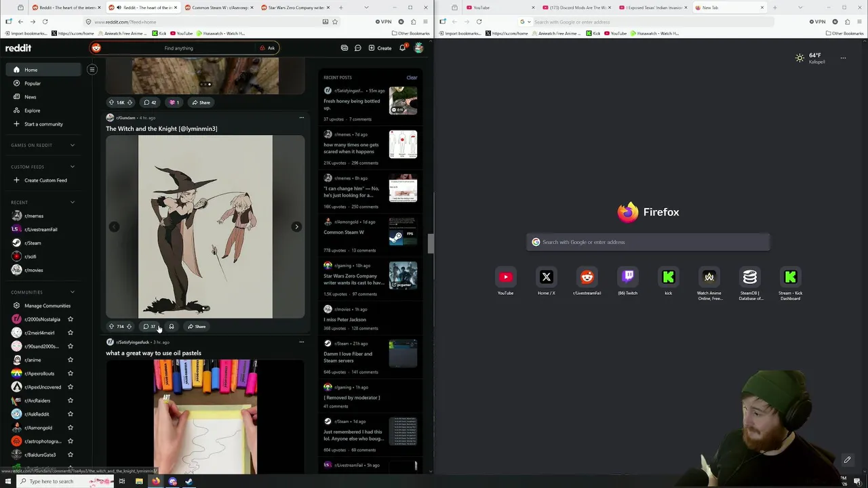This screenshot has width=868, height=488.
Task: Switch to I Exposed Texas' Indian Invasion tab
Action: tap(654, 7)
